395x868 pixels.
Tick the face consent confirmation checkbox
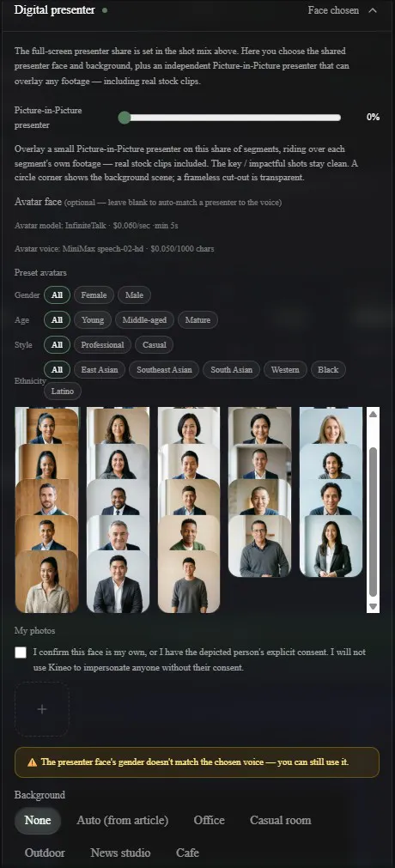21,653
